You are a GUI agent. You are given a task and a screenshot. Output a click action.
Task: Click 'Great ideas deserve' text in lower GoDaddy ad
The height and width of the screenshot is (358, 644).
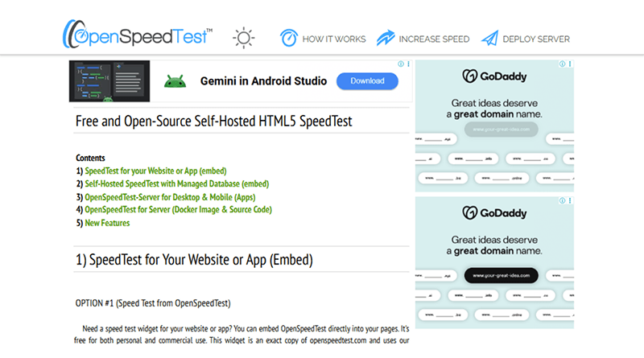(494, 240)
